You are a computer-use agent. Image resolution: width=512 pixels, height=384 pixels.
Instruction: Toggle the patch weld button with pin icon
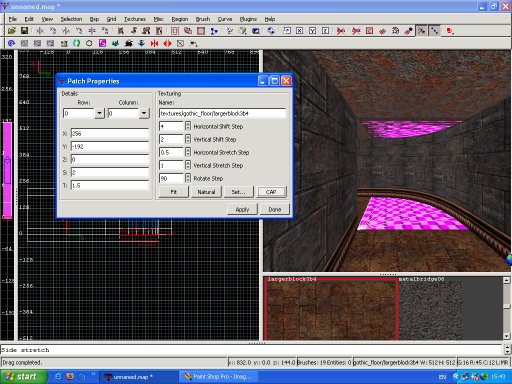pos(409,31)
